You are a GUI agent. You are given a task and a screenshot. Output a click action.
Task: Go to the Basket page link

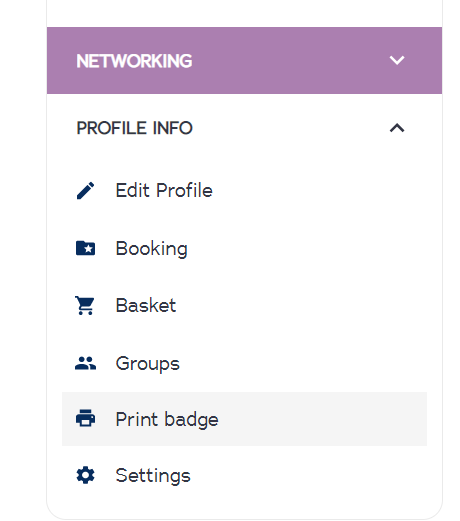pos(146,305)
